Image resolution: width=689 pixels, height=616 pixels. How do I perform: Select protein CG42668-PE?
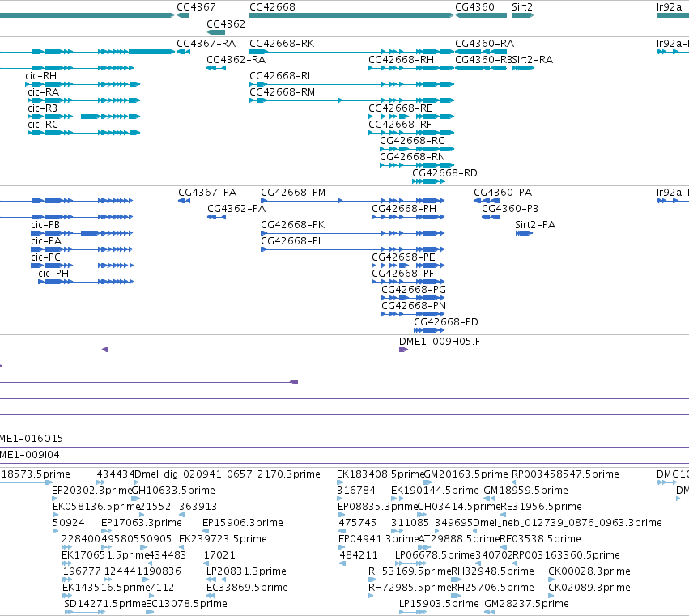point(403,257)
